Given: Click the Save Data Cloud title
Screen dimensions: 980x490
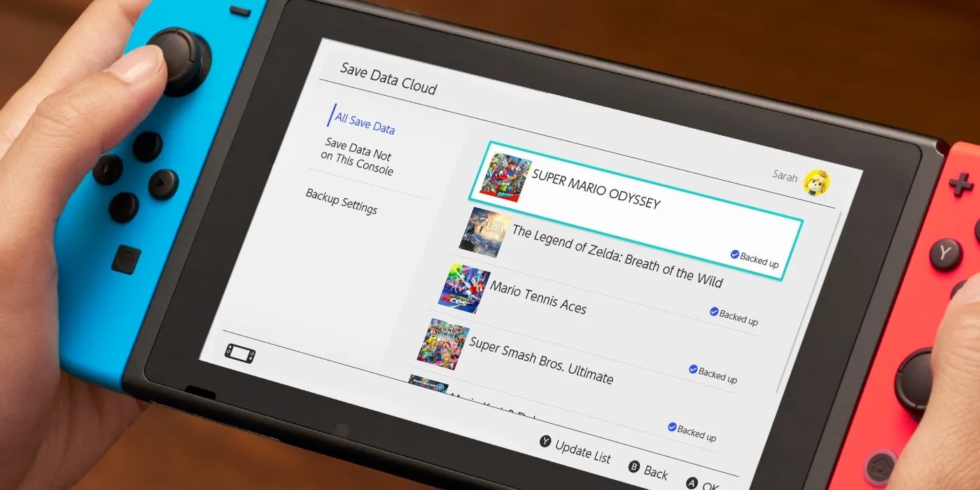Looking at the screenshot, I should click(x=388, y=78).
